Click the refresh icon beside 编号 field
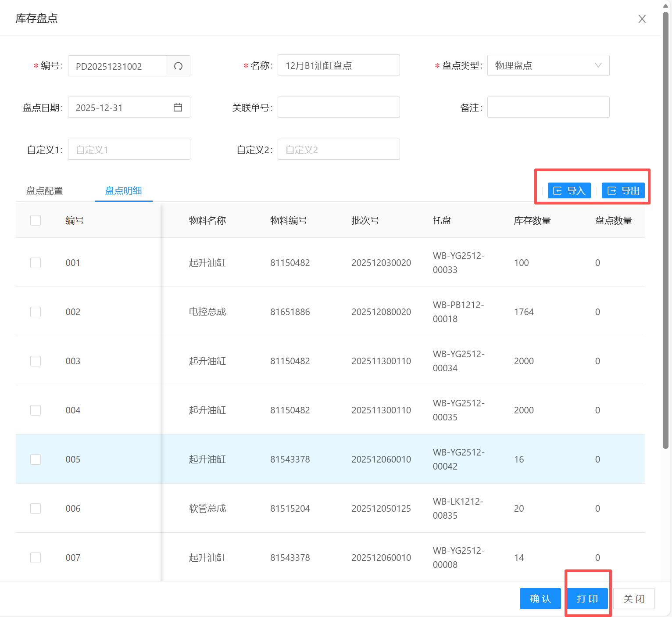Screen dimensions: 672x617 pos(178,66)
